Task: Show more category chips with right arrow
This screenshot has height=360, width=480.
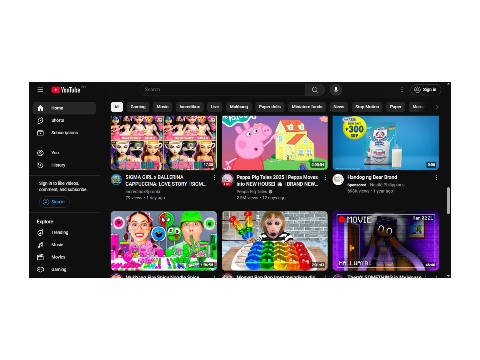Action: coord(437,107)
